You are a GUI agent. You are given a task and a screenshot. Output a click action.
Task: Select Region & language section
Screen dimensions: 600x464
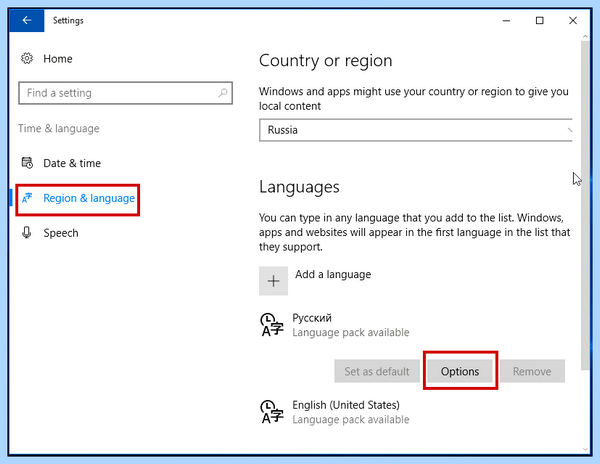point(89,198)
